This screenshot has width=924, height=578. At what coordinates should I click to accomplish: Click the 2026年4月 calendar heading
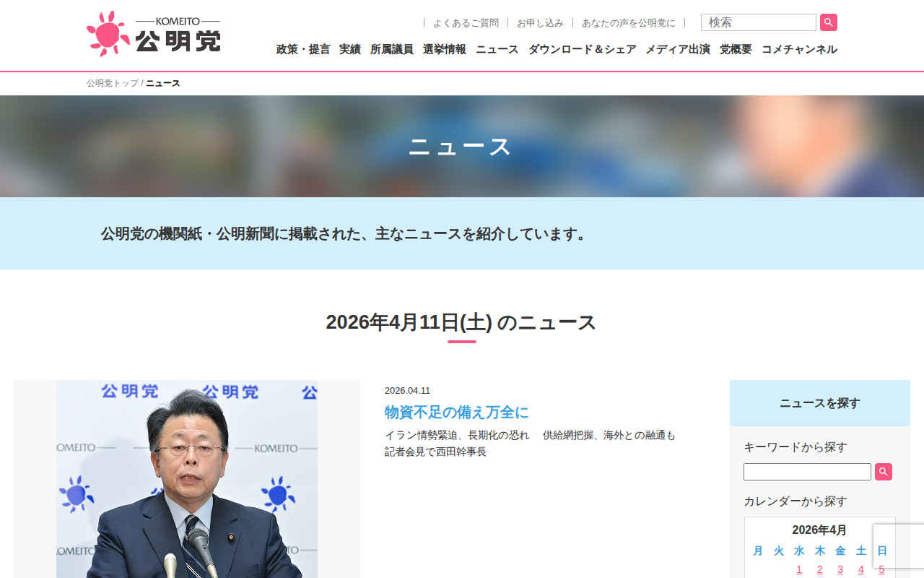click(x=819, y=530)
